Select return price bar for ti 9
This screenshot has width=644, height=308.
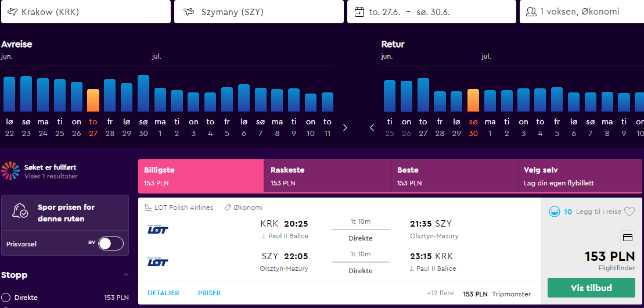click(x=624, y=102)
